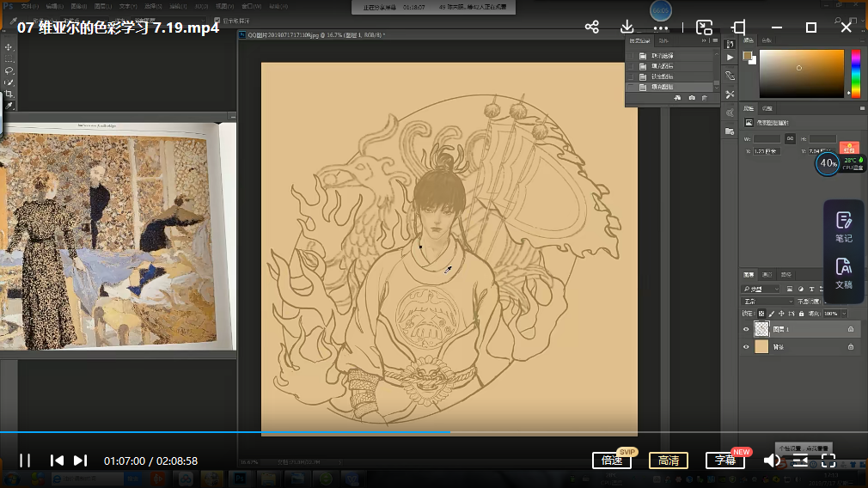Enter fullscreen video mode

pos(828,461)
